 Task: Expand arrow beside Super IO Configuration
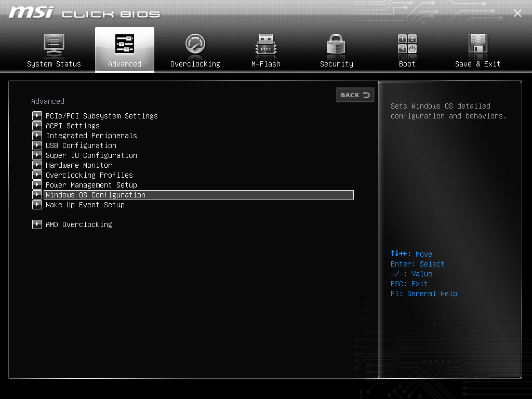point(37,155)
